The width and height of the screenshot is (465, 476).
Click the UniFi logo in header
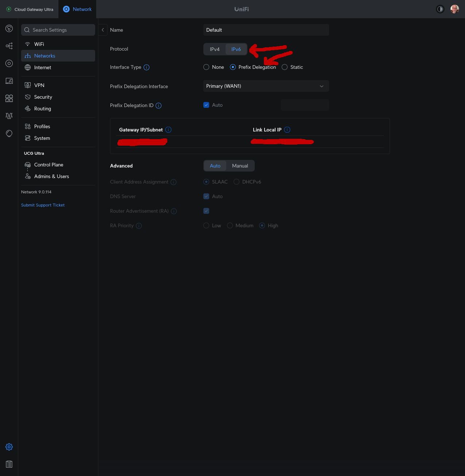point(242,9)
